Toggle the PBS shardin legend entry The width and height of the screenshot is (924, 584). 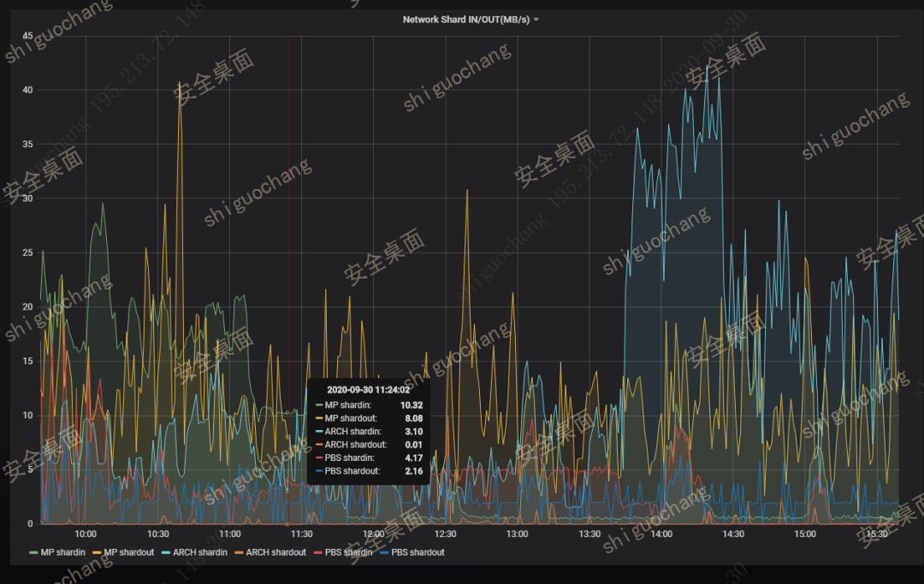pyautogui.click(x=347, y=552)
